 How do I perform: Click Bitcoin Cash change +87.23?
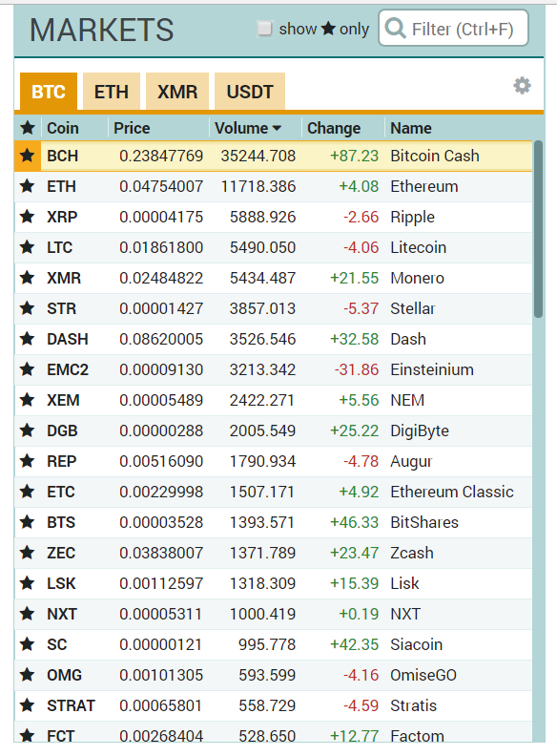click(354, 156)
